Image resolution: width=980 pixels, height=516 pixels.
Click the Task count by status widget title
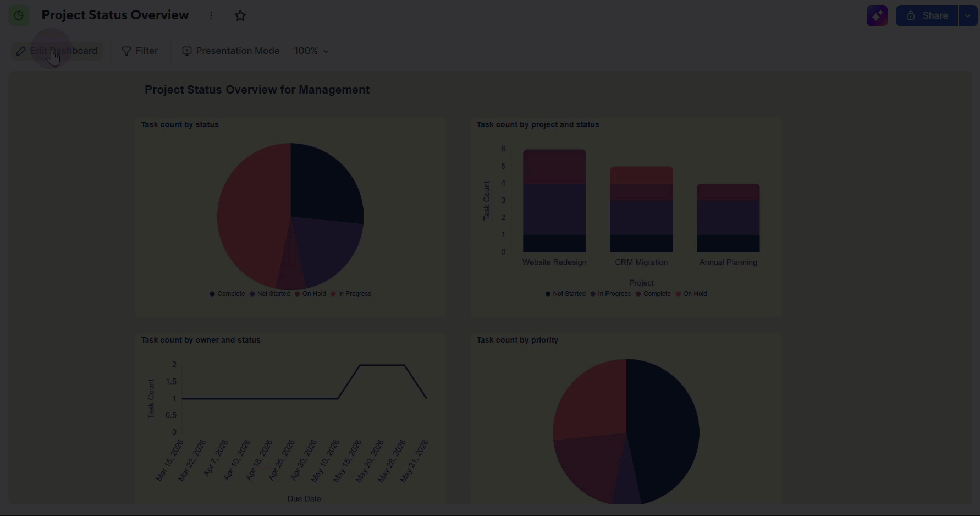[180, 124]
